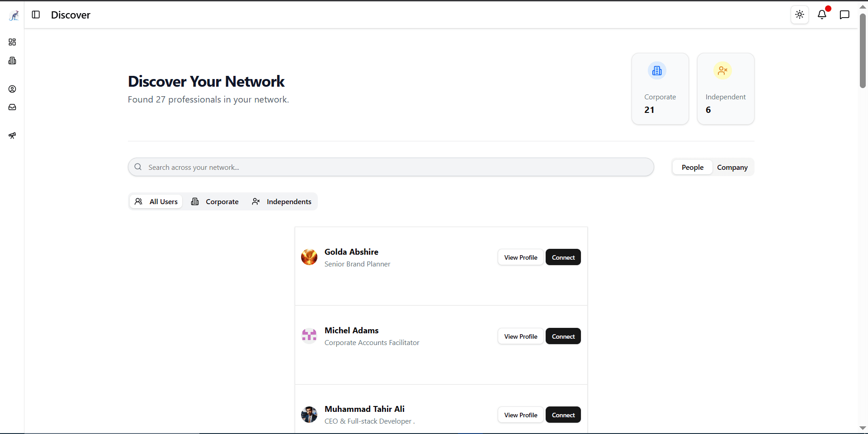Toggle the sidebar panel open or closed
Viewport: 868px width, 434px height.
36,14
